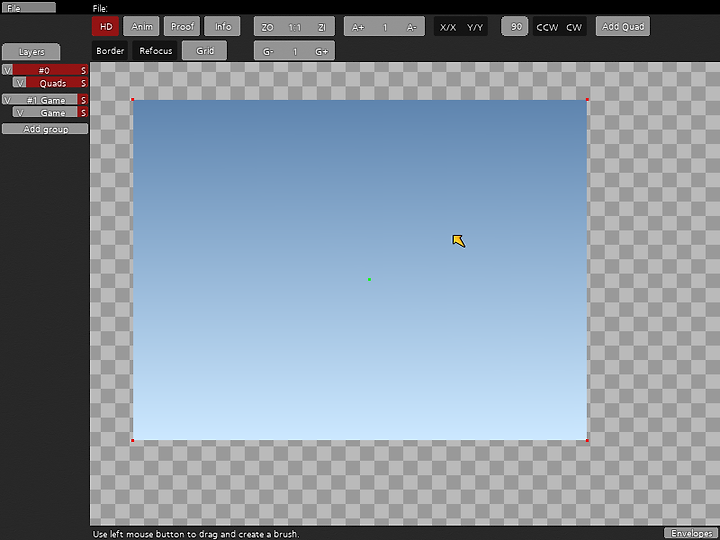Select the Quads layer
The height and width of the screenshot is (540, 720).
coord(52,83)
